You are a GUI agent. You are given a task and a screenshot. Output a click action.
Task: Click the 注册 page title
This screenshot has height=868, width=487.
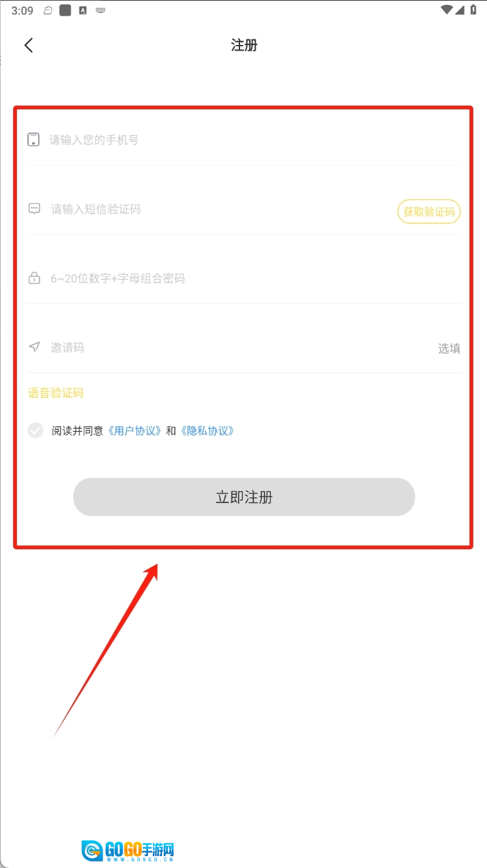tap(244, 45)
